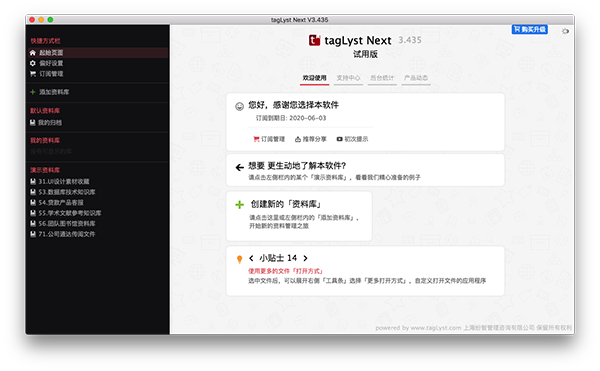Viewport: 600px width, 371px height.
Task: Click the heading 想要 更生动地了解本软件?
Action: pos(297,166)
